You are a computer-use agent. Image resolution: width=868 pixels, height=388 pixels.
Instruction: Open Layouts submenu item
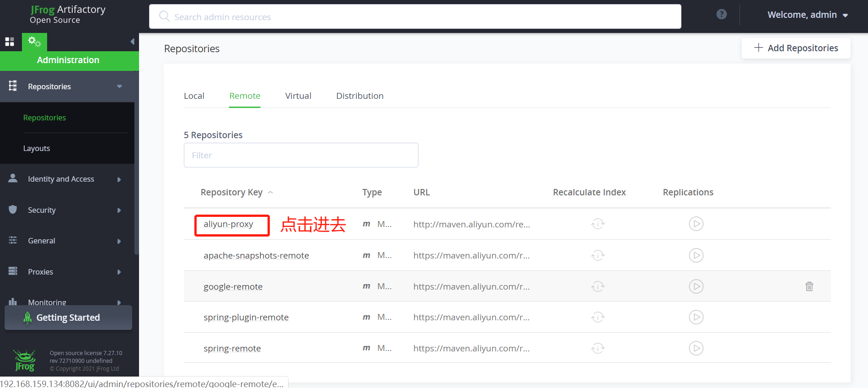pos(37,148)
